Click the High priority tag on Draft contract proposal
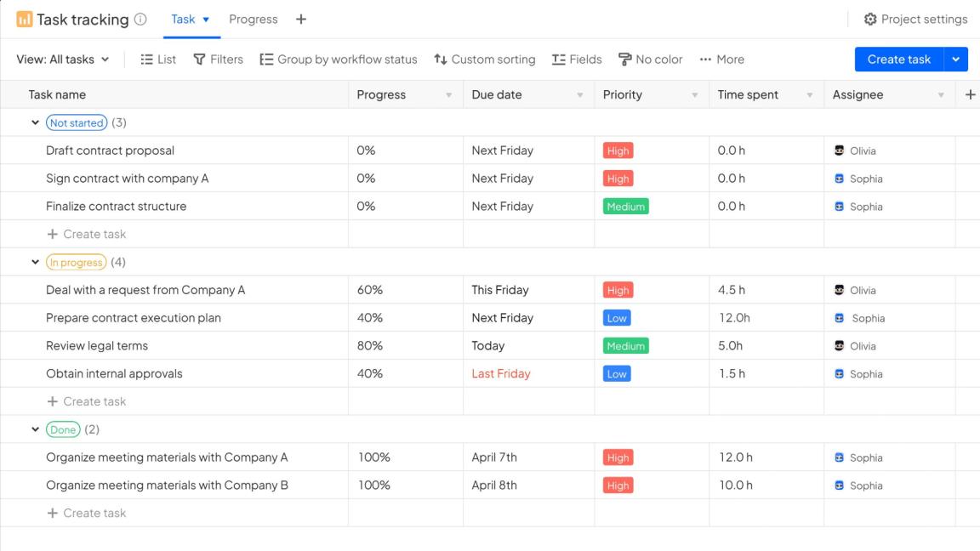The height and width of the screenshot is (551, 980). pos(618,151)
